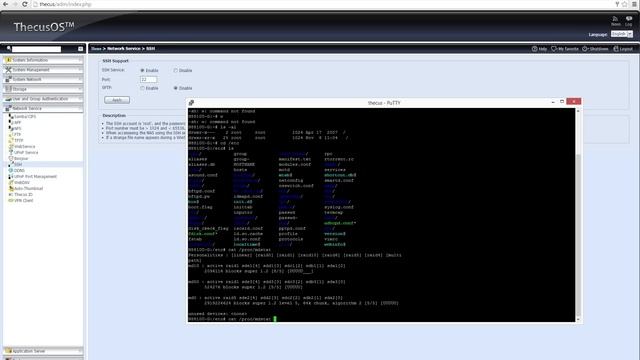This screenshot has height=360, width=640.
Task: Click the sidebar search magnifier icon
Action: [x=9, y=49]
